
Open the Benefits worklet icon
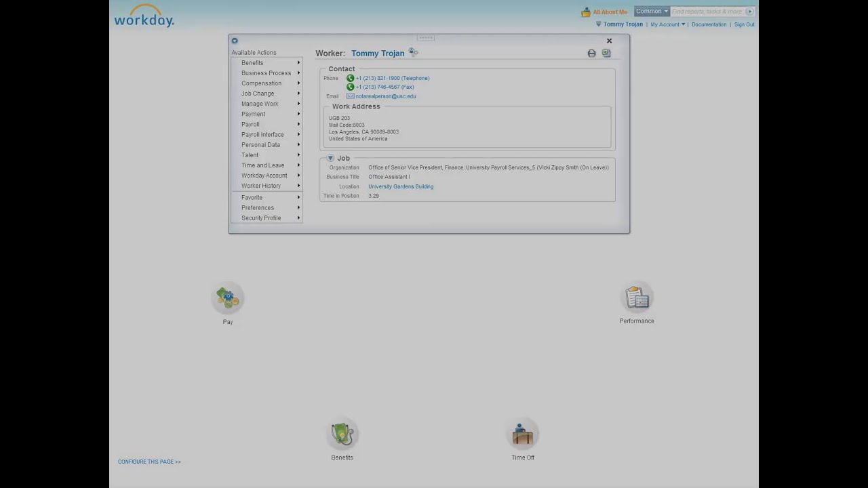click(342, 434)
